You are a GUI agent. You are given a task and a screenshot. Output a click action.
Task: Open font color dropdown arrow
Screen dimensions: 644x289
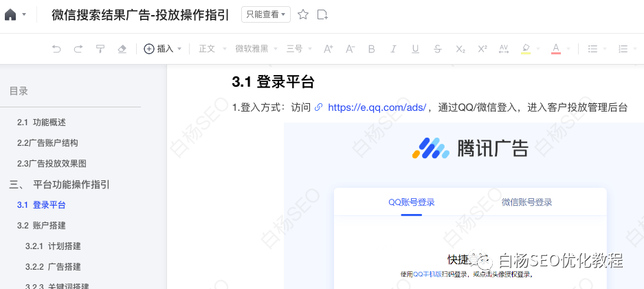568,49
